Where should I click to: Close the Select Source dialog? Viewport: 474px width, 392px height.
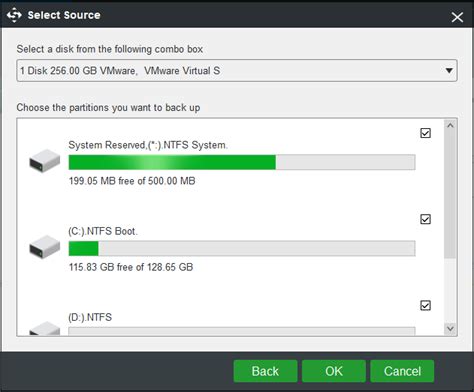(x=457, y=17)
